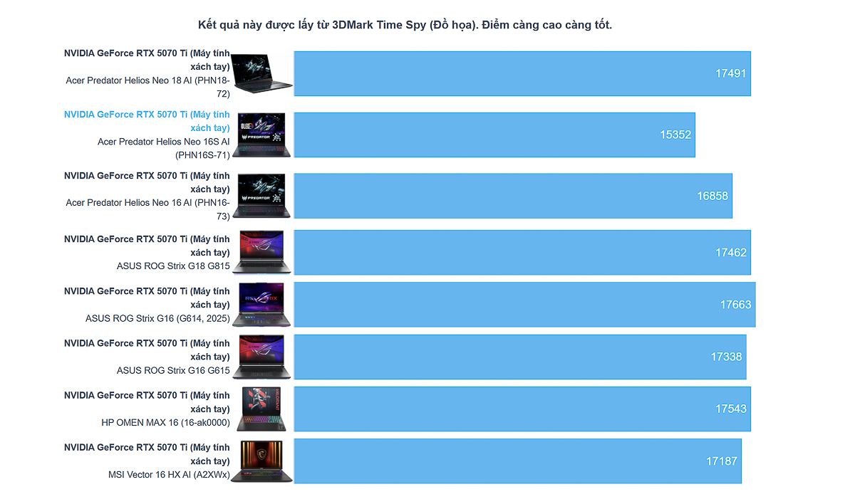The image size is (855, 504).
Task: Select the bar with score 15352
Action: (x=494, y=135)
